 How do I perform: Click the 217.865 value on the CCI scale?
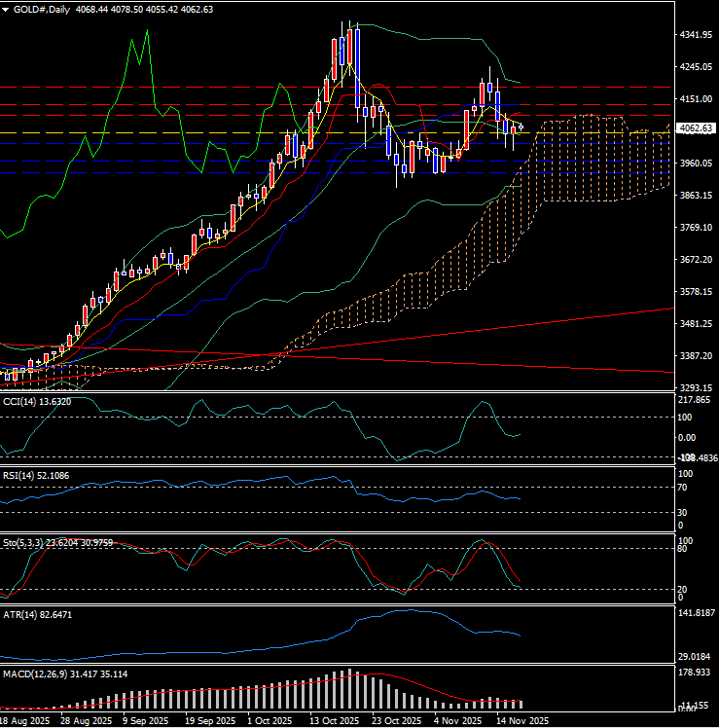(695, 400)
